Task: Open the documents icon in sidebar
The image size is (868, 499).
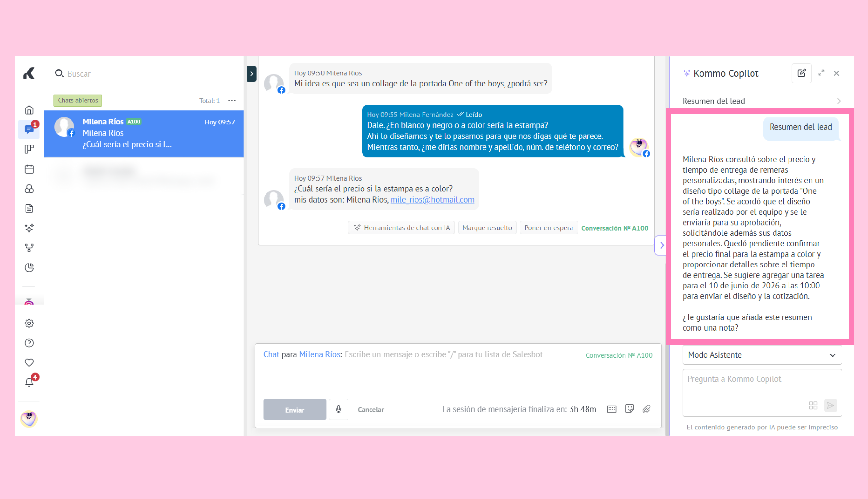Action: 29,208
